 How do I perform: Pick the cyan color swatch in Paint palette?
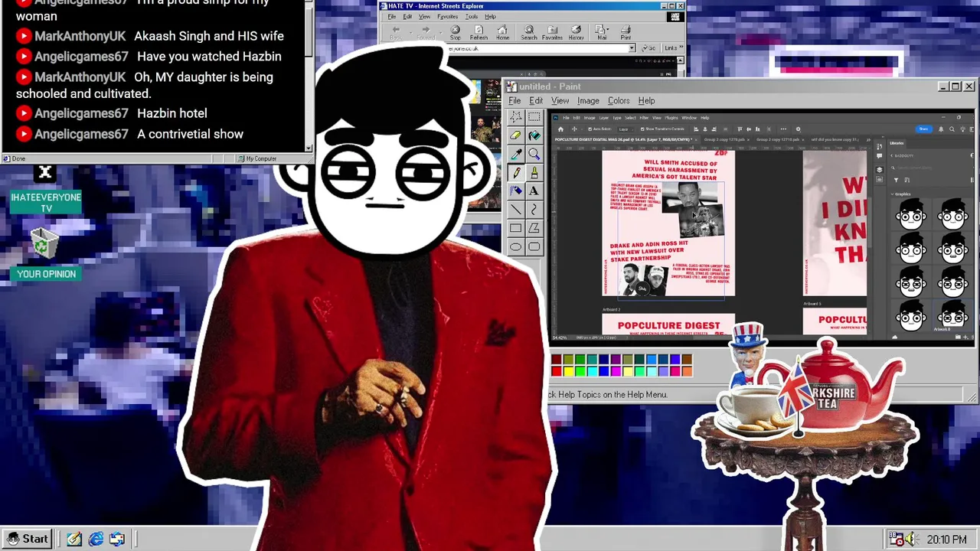592,371
